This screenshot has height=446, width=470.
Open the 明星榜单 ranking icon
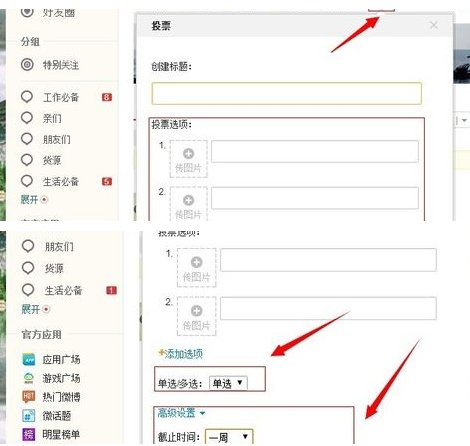(x=29, y=434)
